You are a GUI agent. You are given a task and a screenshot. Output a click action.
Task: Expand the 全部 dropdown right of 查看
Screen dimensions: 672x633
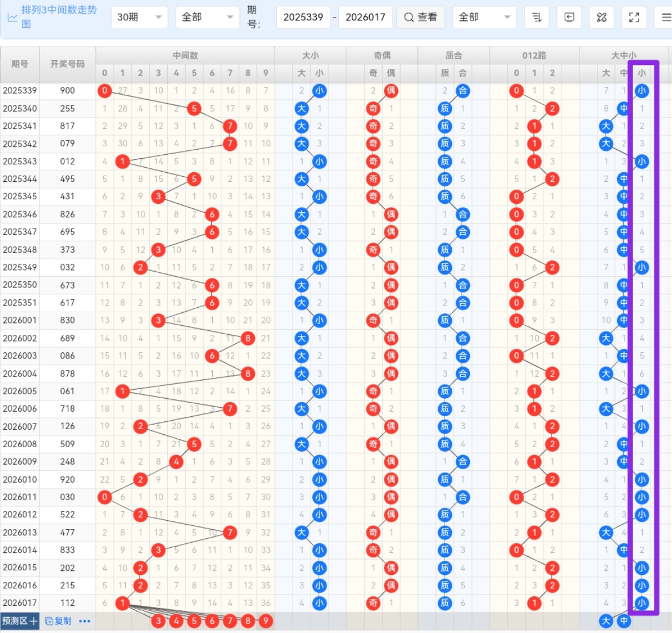pos(484,18)
